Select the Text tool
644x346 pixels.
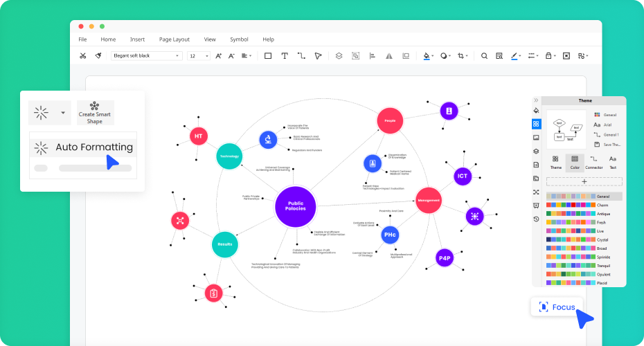284,55
